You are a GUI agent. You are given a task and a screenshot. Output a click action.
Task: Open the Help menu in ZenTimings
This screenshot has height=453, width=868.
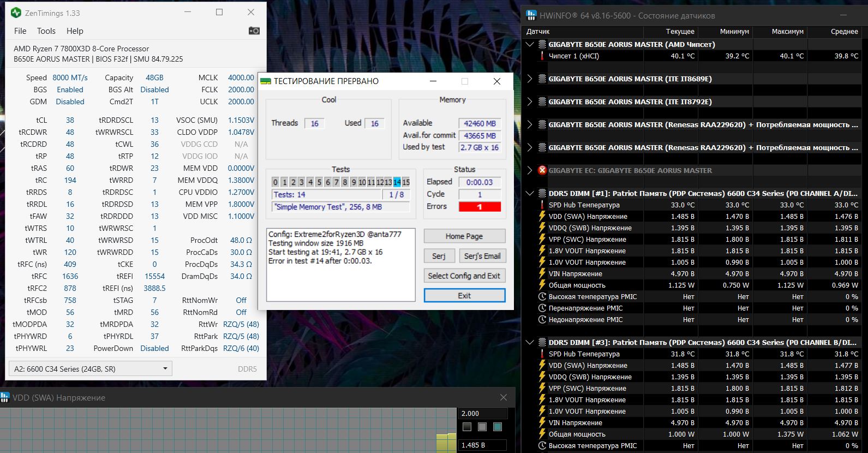(75, 31)
